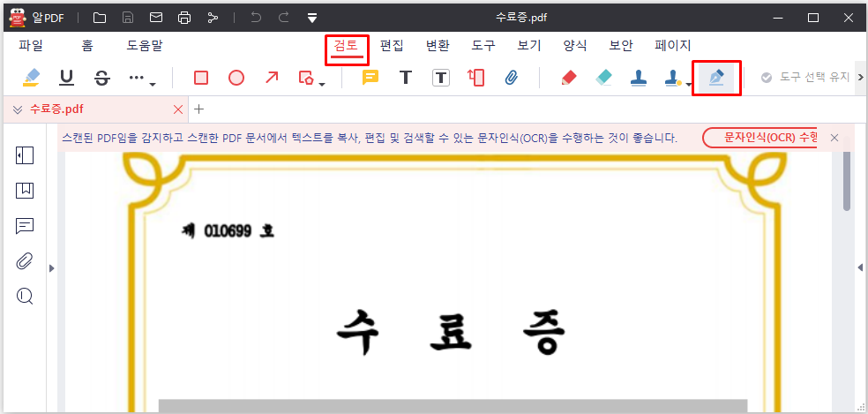Click the 문자인식(OCR) 수행 button
The height and width of the screenshot is (414, 868).
pos(760,138)
